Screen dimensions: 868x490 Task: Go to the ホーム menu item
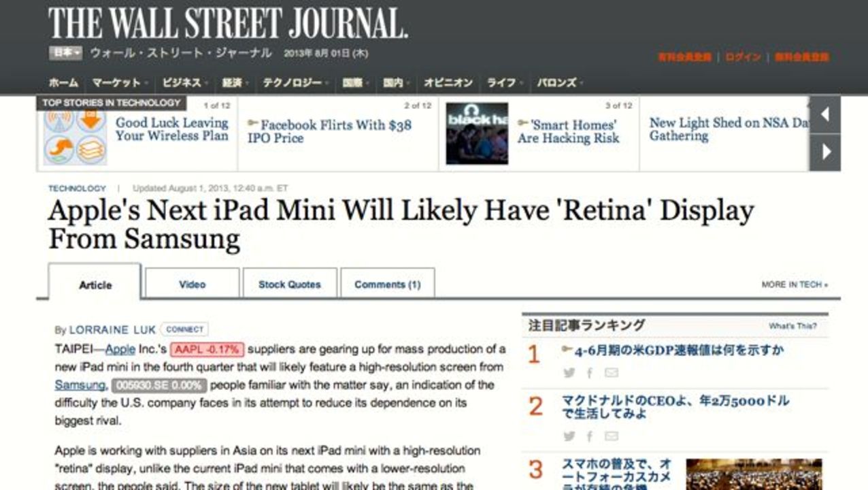pyautogui.click(x=63, y=83)
